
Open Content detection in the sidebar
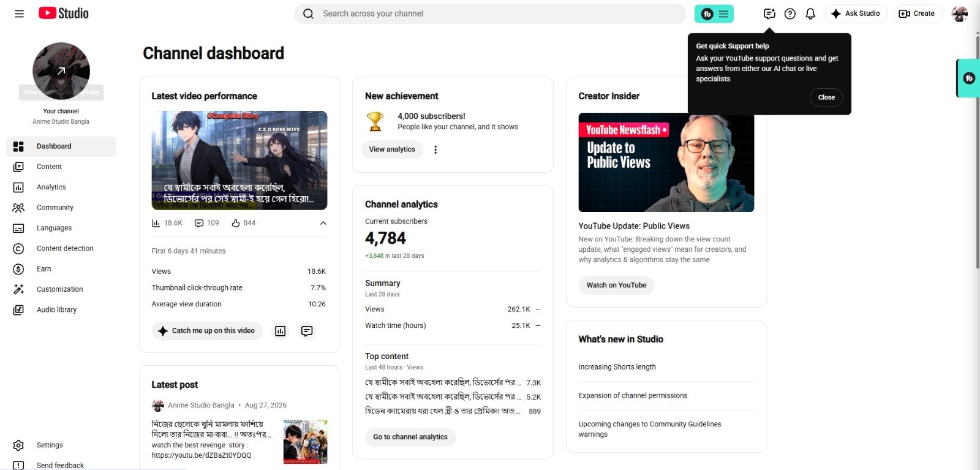click(61, 249)
